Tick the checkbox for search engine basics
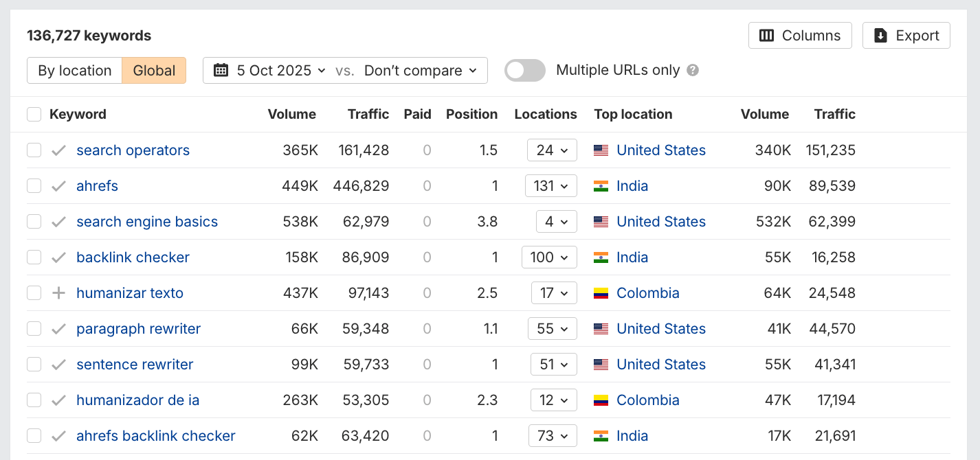The width and height of the screenshot is (980, 460). 34,222
